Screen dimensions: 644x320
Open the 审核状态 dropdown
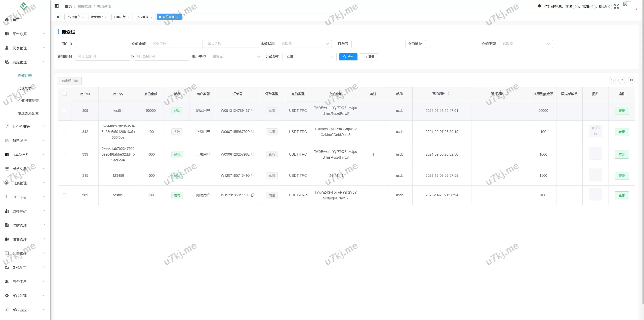(304, 44)
